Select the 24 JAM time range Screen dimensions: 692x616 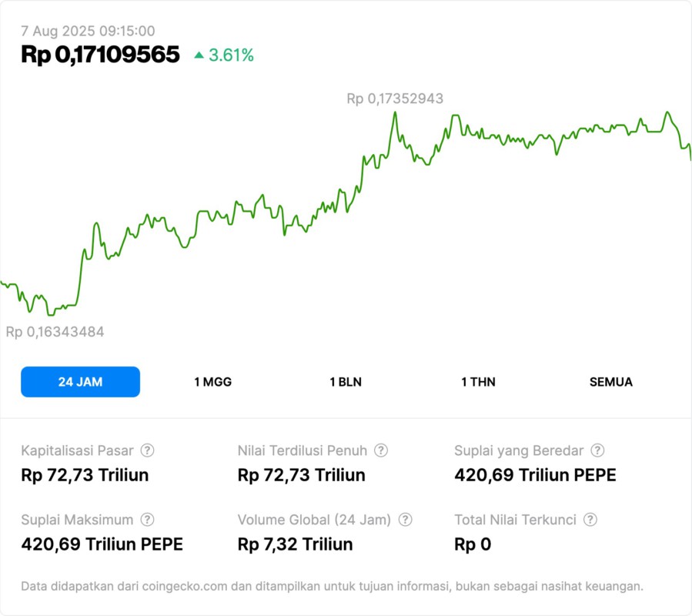click(80, 382)
